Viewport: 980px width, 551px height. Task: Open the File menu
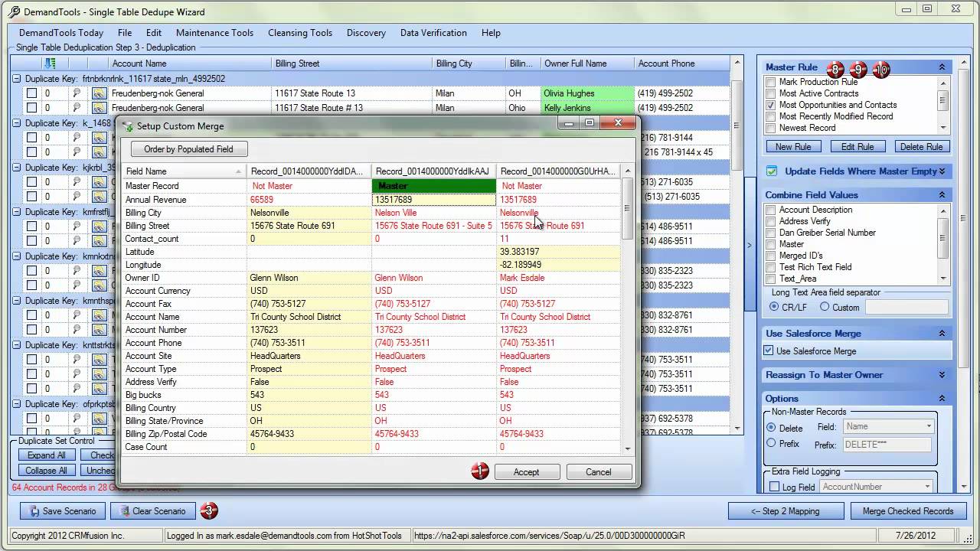pos(125,33)
